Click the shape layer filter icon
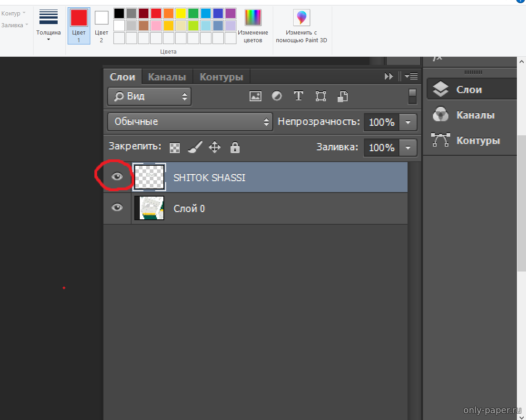Image resolution: width=526 pixels, height=420 pixels. click(x=321, y=96)
